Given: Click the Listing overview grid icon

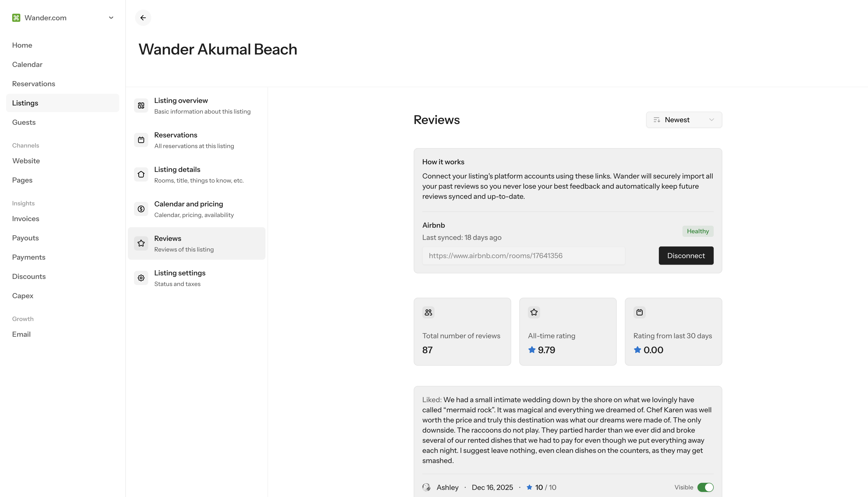Looking at the screenshot, I should (x=141, y=105).
